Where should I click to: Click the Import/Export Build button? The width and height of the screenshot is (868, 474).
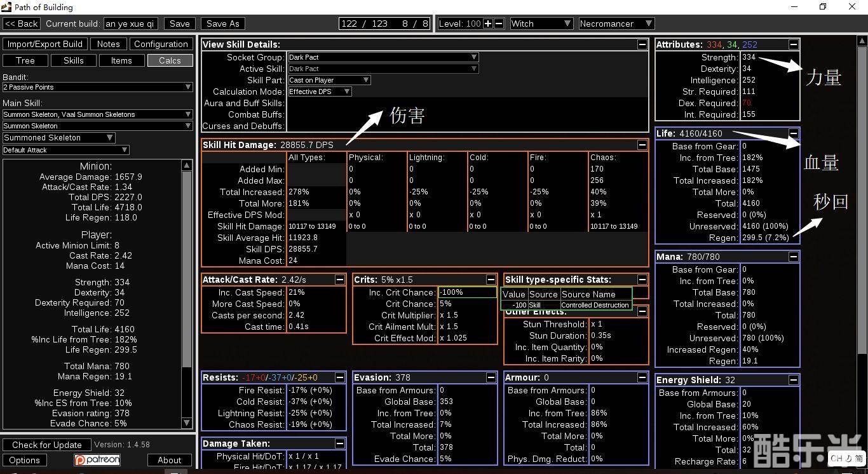point(44,44)
